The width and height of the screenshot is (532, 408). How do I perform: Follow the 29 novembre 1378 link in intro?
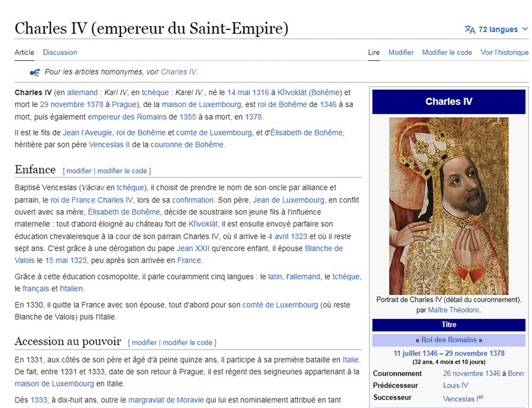coord(72,105)
